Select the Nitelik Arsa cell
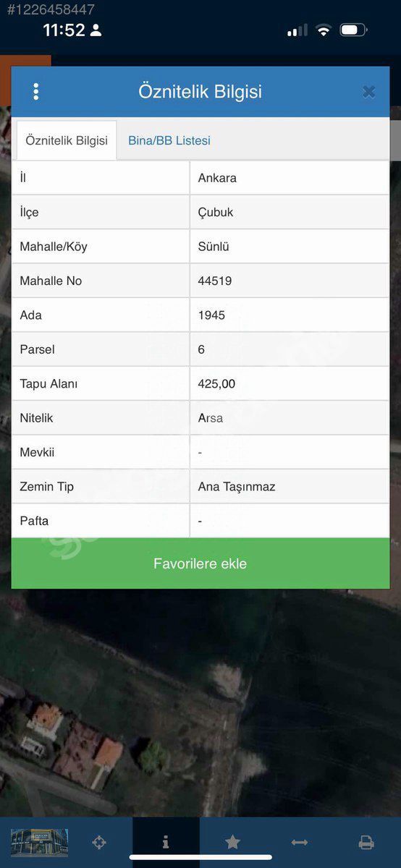This screenshot has width=401, height=868. click(290, 418)
